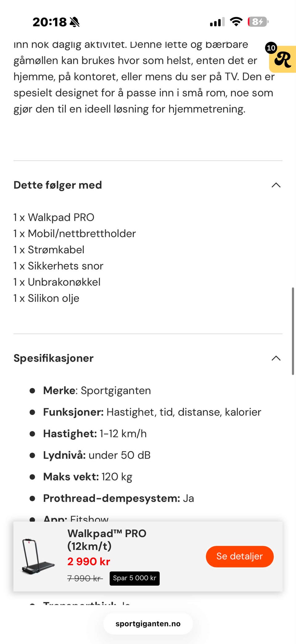296x644 pixels.
Task: Tap the 2 990 kr red price
Action: point(89,561)
